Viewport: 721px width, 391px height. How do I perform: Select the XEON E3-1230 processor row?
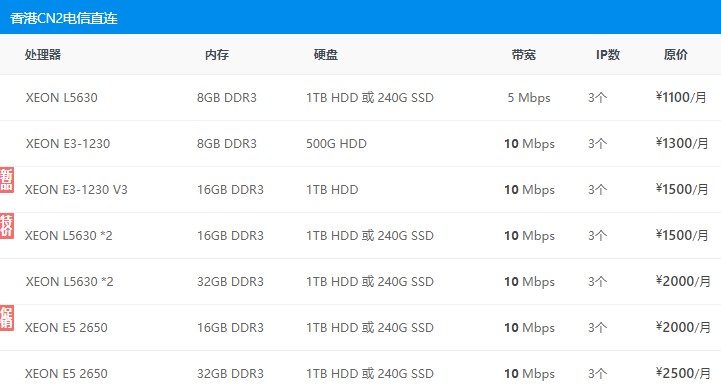(x=360, y=144)
